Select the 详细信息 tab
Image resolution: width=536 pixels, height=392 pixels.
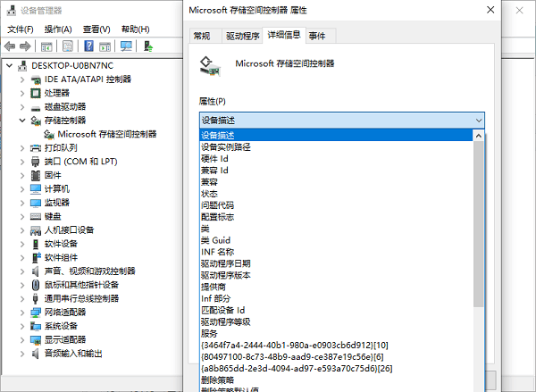pos(284,35)
